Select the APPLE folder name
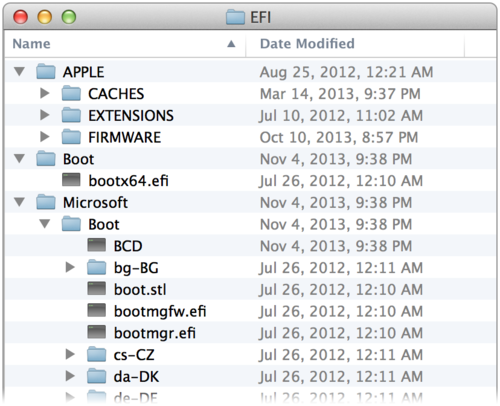Screen dimensions: 500x406 (x=84, y=72)
